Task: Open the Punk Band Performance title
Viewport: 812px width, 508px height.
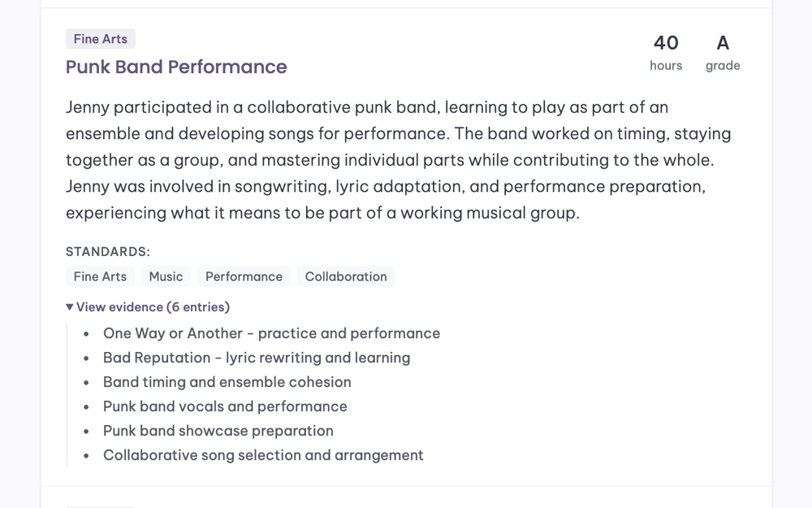Action: pos(176,67)
